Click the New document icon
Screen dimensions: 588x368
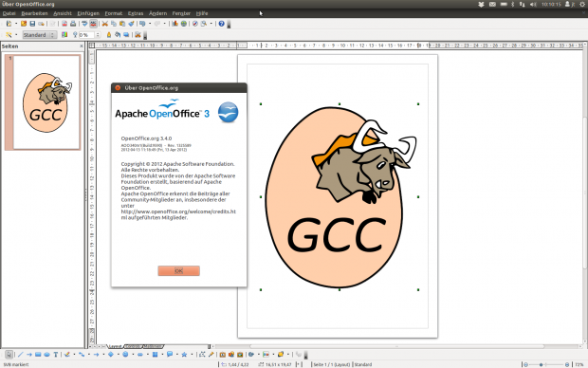9,24
